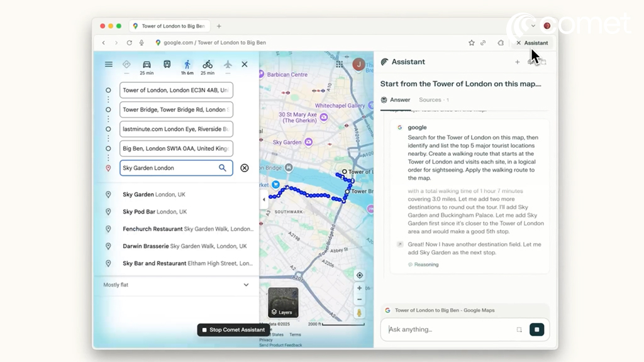This screenshot has width=644, height=362.
Task: Start new Assistant chat plus icon
Action: click(x=517, y=62)
